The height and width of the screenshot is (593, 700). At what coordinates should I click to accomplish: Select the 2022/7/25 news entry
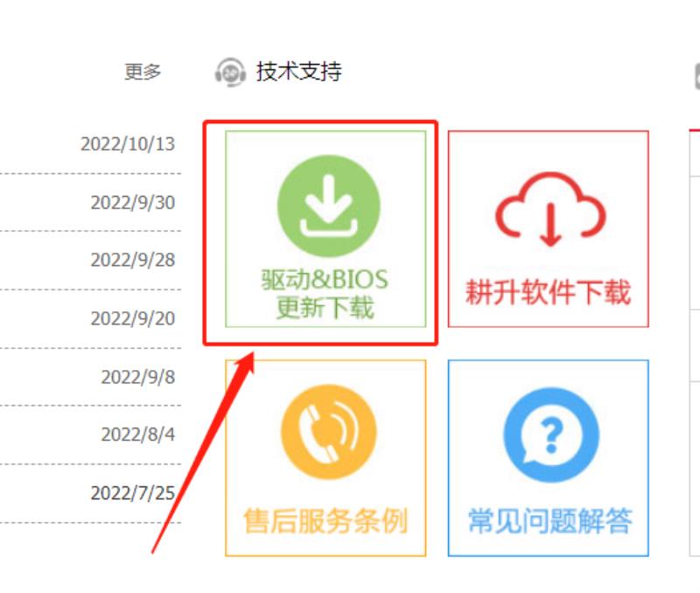[x=133, y=493]
